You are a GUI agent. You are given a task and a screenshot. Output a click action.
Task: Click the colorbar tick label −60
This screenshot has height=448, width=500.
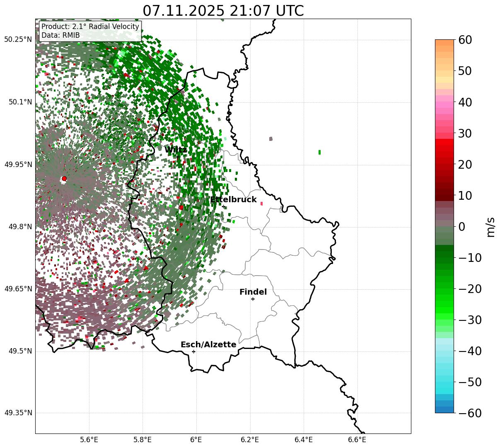pyautogui.click(x=470, y=413)
